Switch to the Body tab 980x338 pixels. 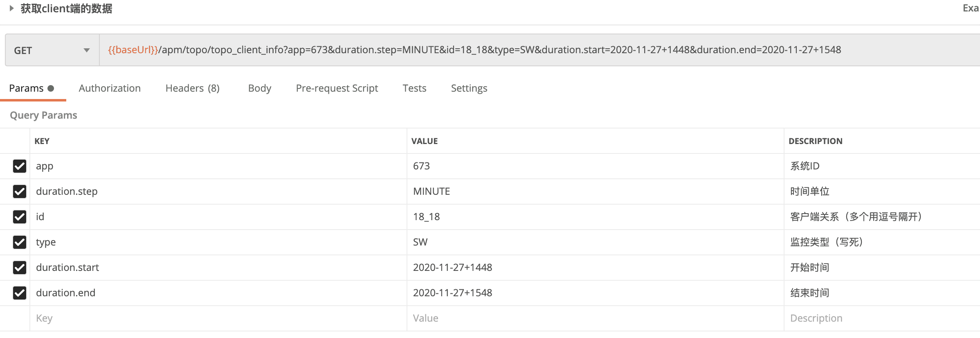tap(260, 88)
